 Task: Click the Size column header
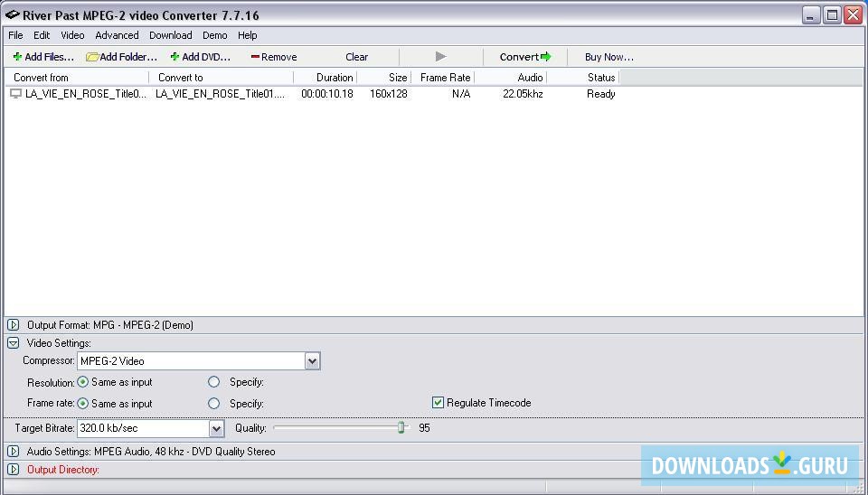click(383, 78)
